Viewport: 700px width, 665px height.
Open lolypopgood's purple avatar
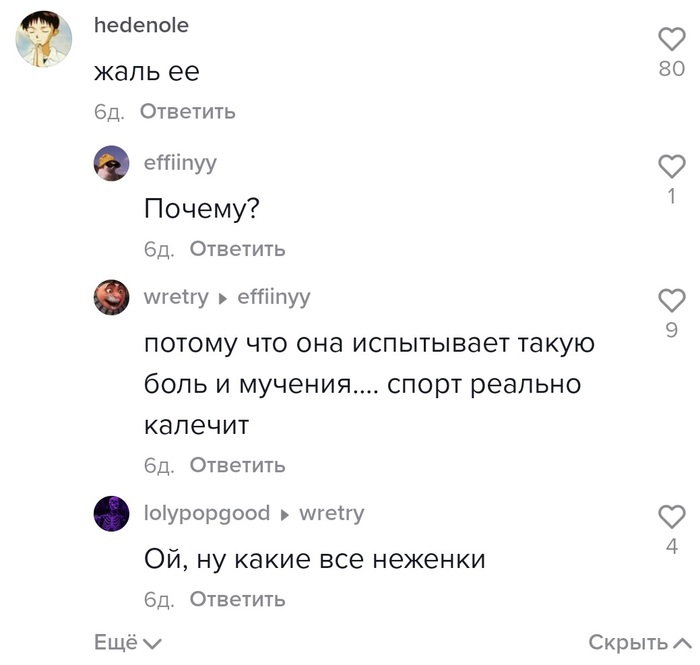point(111,513)
